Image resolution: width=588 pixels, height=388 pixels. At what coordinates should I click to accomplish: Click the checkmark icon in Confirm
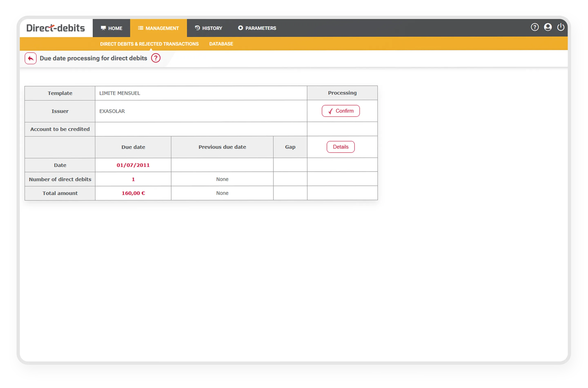(x=331, y=111)
